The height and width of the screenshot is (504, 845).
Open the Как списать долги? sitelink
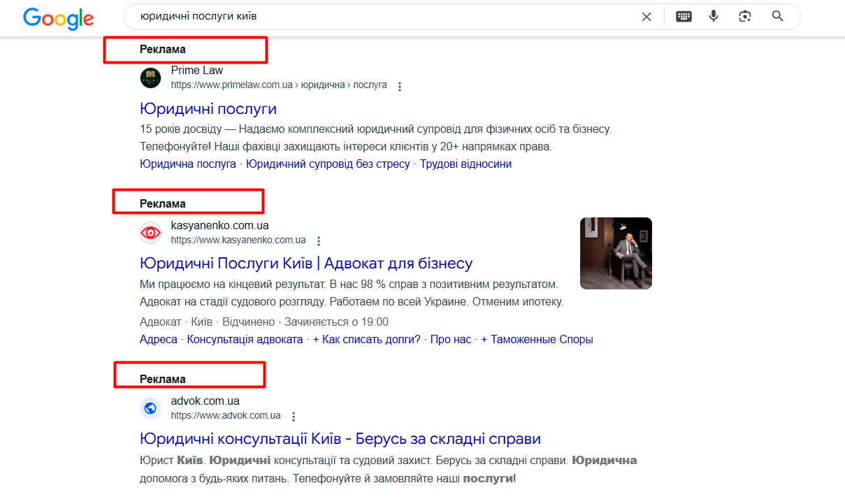367,340
